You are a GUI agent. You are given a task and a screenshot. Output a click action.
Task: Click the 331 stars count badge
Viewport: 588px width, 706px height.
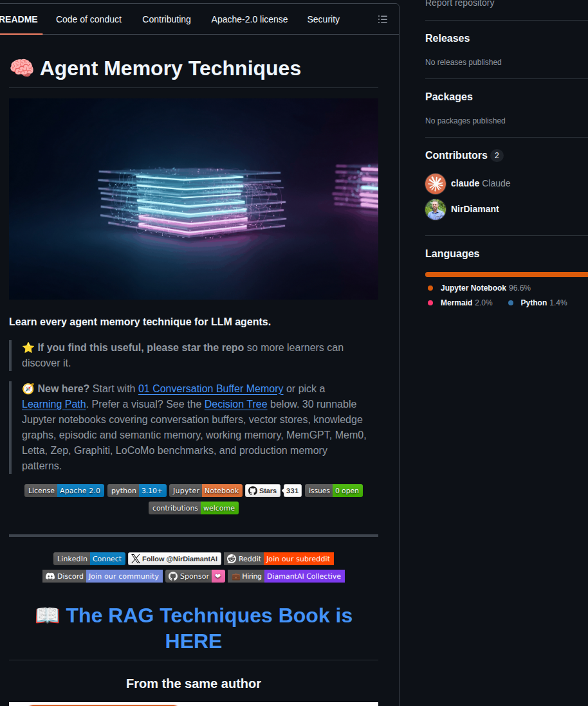point(293,491)
